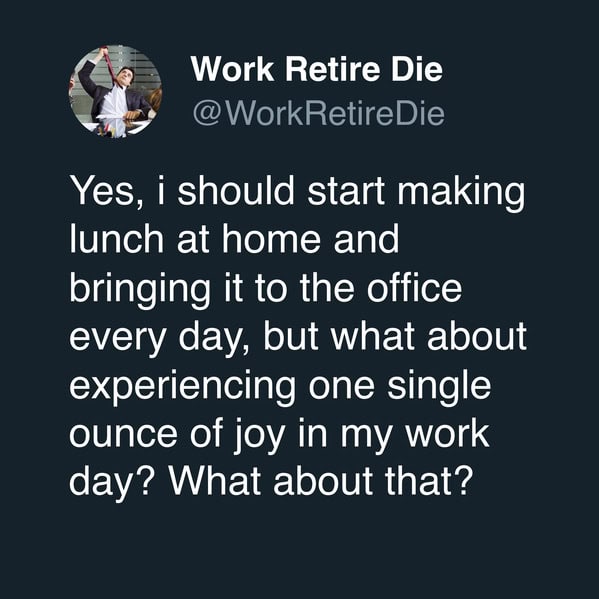Open the @WorkRetireDie handle link
The height and width of the screenshot is (599, 599).
[x=319, y=113]
